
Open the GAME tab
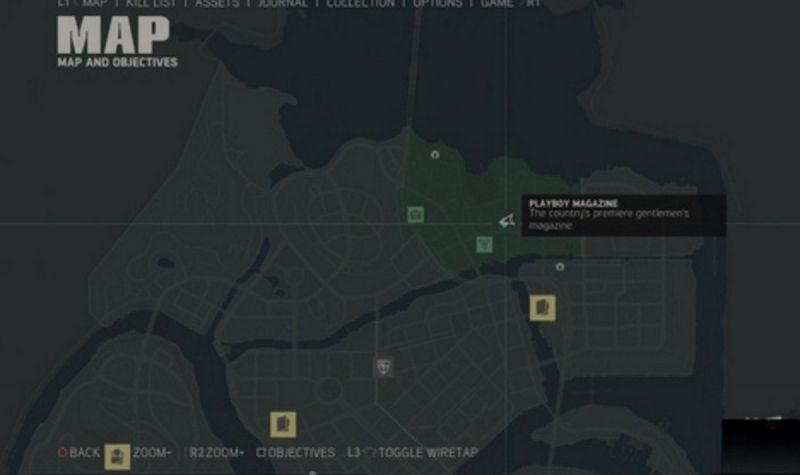click(497, 4)
